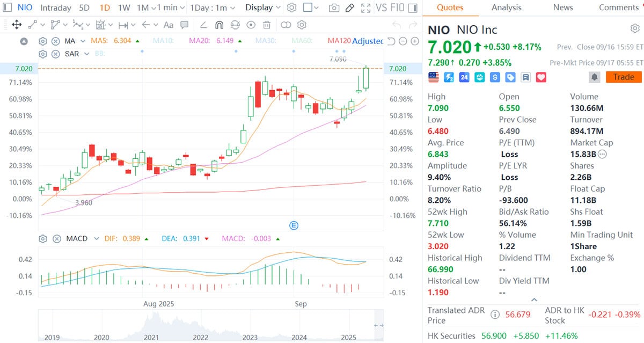Remove the SAR indicator with its close toggle
644x343 pixels.
coord(56,54)
